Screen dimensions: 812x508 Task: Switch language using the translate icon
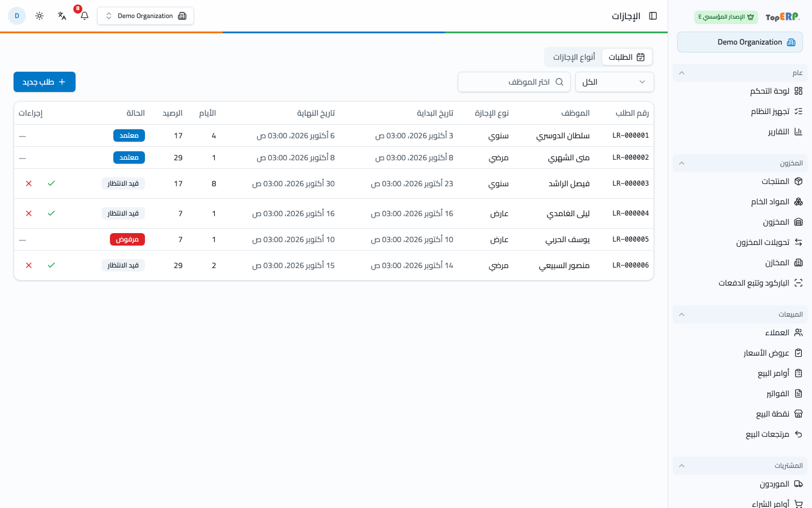coord(62,16)
